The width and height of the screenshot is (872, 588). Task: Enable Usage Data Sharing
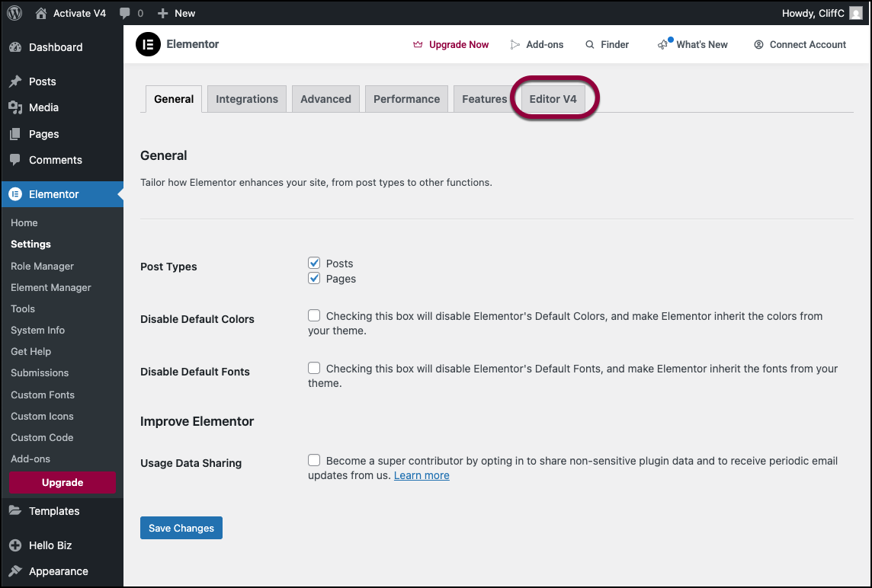click(x=314, y=459)
